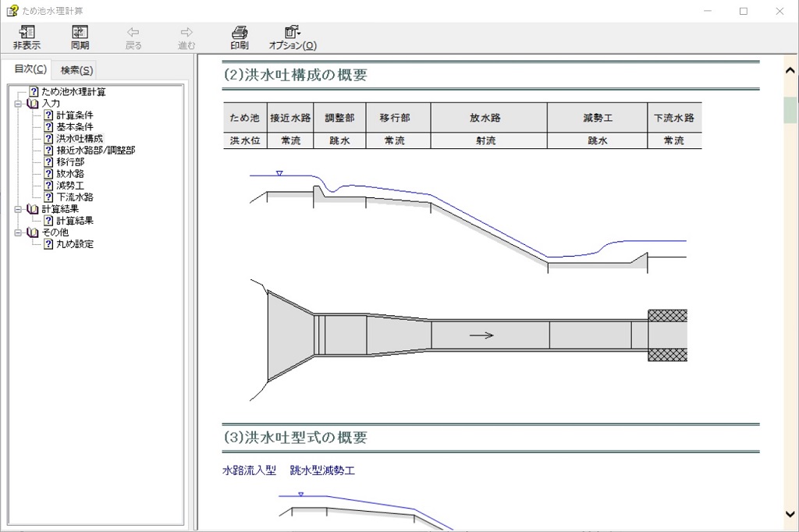Screen dimensions: 799x532
Task: Select the 目次 tab
Action: tap(30, 69)
